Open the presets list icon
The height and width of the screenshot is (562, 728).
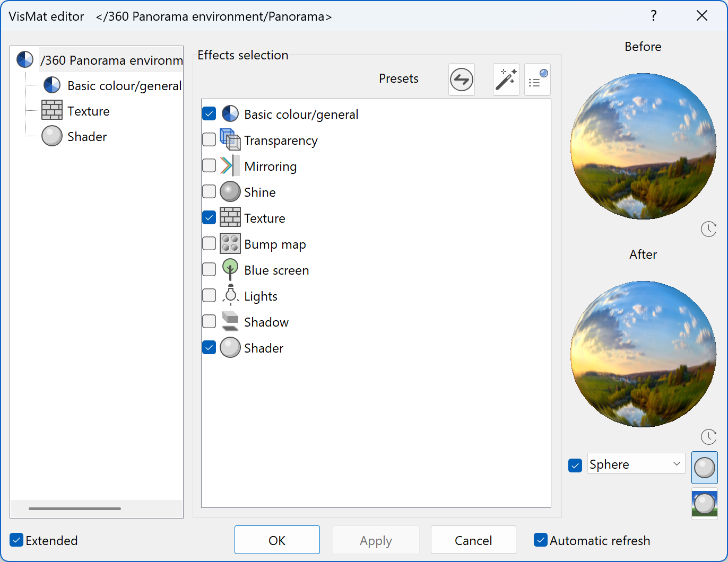pyautogui.click(x=537, y=80)
